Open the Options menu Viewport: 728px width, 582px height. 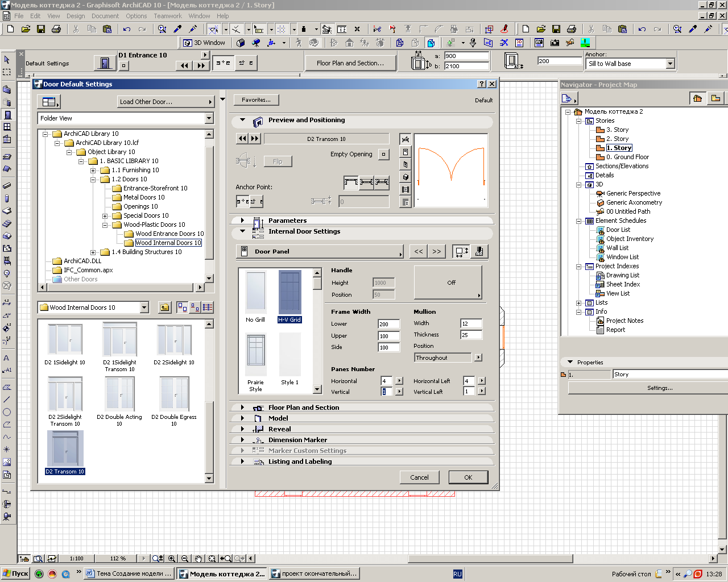coord(136,16)
